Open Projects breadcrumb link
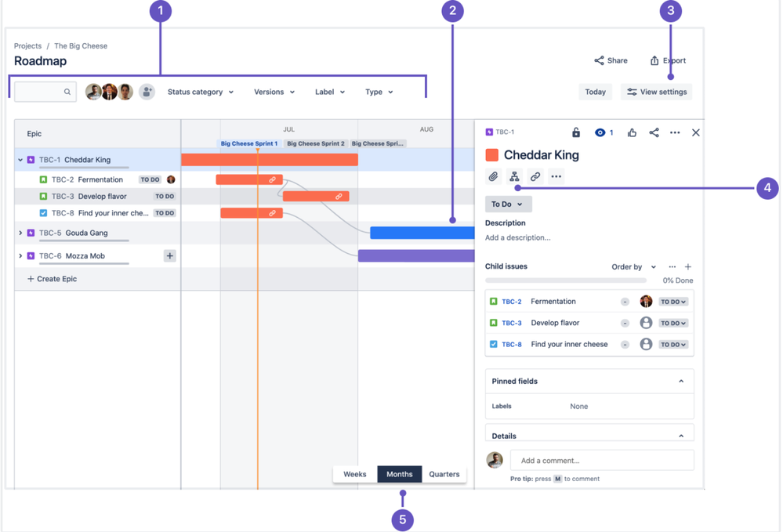The image size is (783, 532). (27, 46)
